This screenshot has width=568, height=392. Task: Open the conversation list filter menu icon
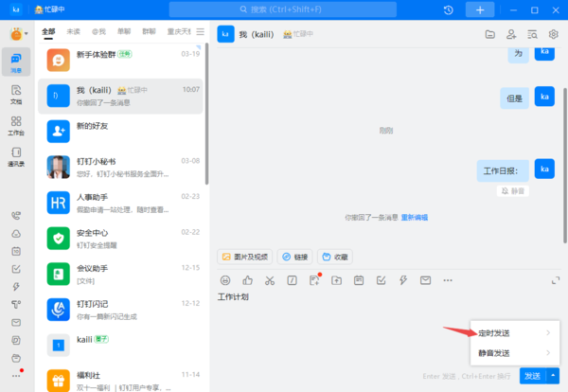coord(200,32)
